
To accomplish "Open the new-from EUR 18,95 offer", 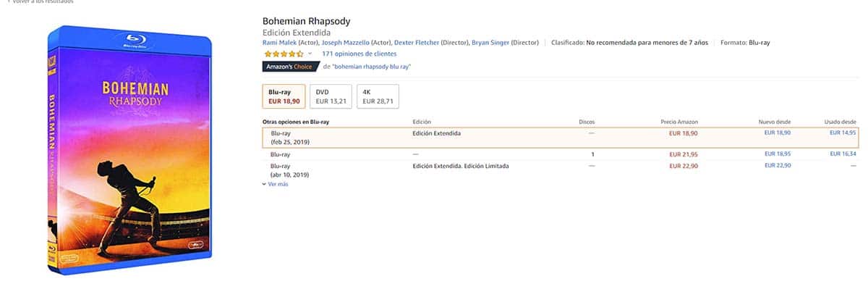I will pyautogui.click(x=778, y=154).
